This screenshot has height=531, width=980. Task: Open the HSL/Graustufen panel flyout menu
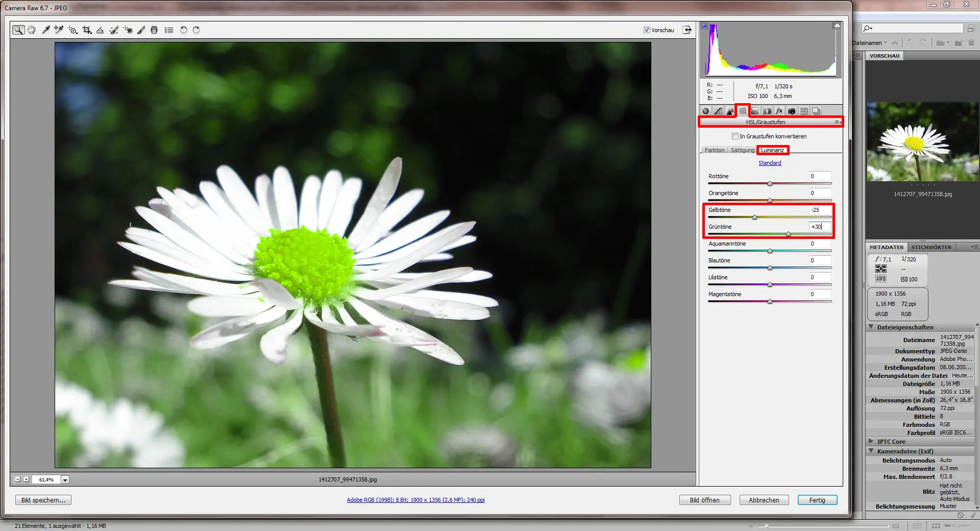pos(838,122)
